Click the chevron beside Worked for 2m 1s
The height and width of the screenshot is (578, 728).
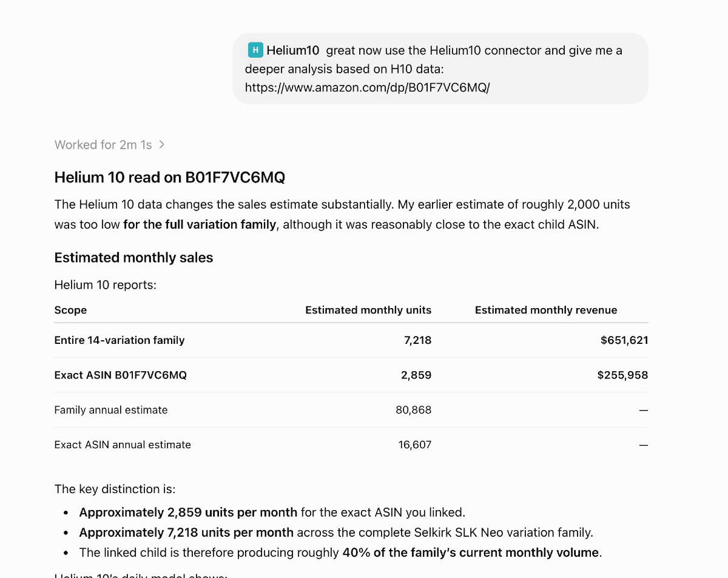(161, 144)
